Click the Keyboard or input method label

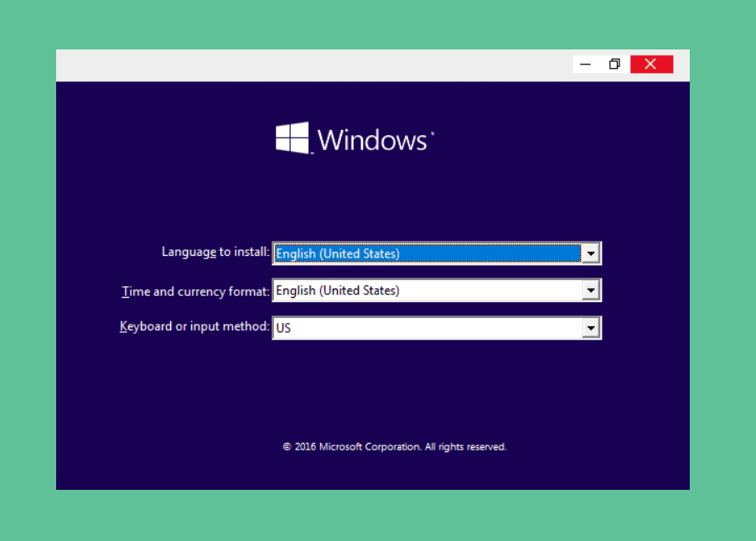[x=194, y=326]
